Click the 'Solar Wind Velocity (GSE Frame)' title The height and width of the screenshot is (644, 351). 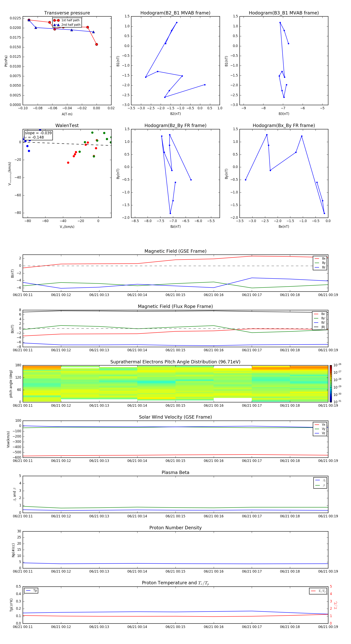point(175,417)
